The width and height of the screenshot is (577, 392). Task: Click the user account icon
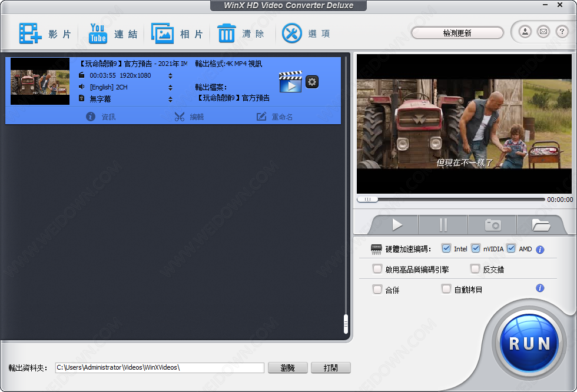tap(525, 32)
